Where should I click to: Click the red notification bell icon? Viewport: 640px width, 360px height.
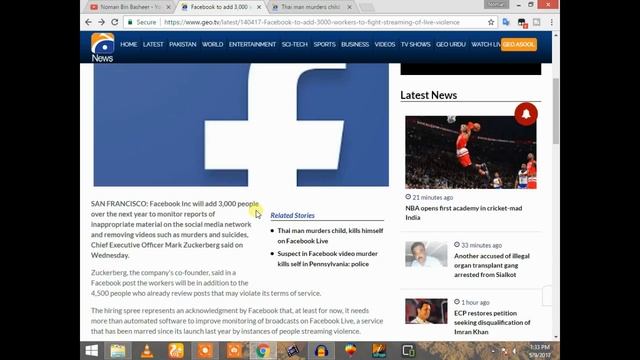[526, 114]
